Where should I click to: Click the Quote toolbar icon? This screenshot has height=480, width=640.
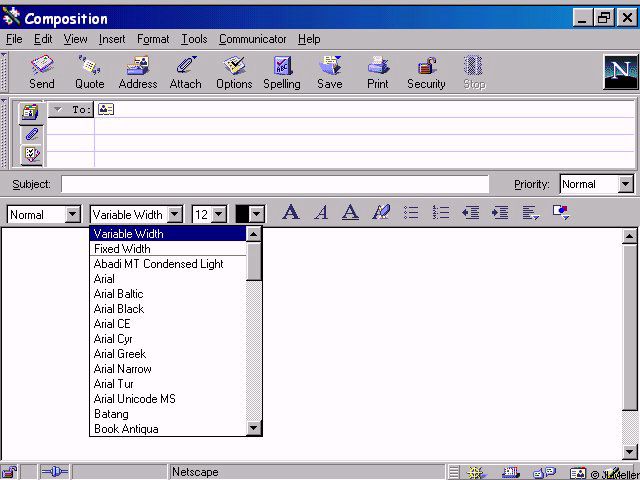coord(89,65)
